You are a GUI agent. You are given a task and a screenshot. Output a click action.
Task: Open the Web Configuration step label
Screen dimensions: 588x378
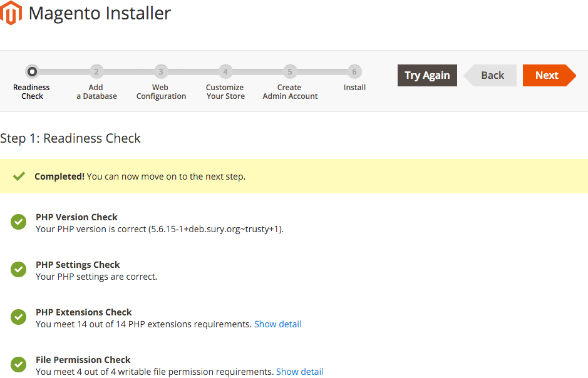pos(161,92)
